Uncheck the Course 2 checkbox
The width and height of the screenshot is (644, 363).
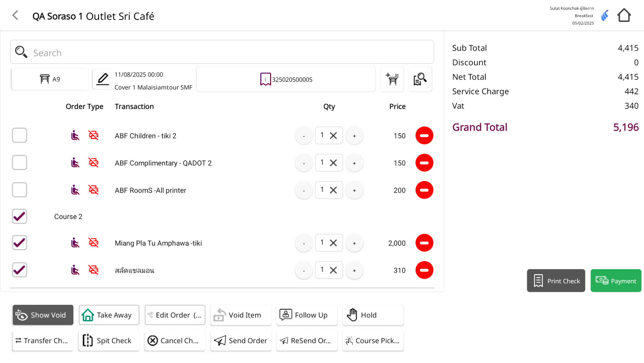click(x=20, y=216)
